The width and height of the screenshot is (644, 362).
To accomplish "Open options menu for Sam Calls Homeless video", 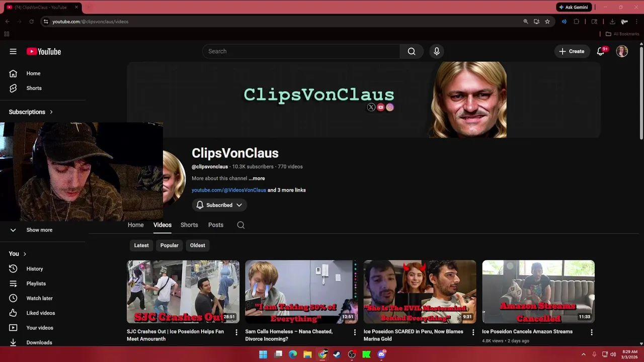I will point(355,332).
